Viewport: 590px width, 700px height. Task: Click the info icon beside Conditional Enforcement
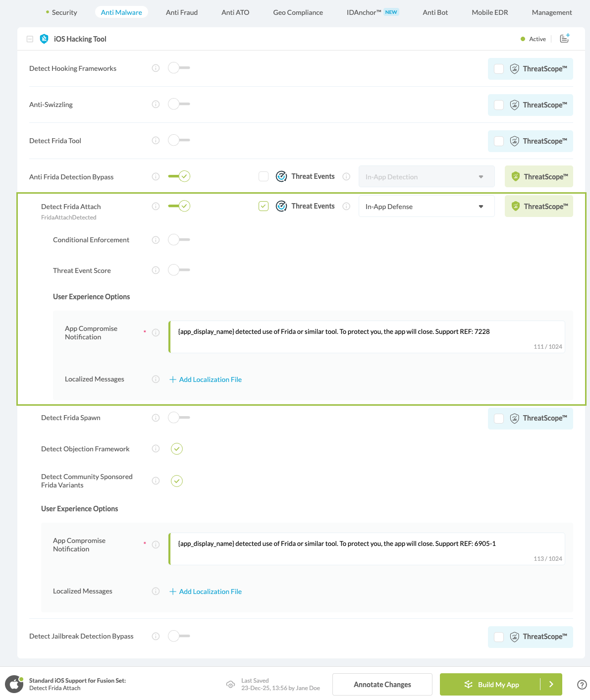click(156, 240)
